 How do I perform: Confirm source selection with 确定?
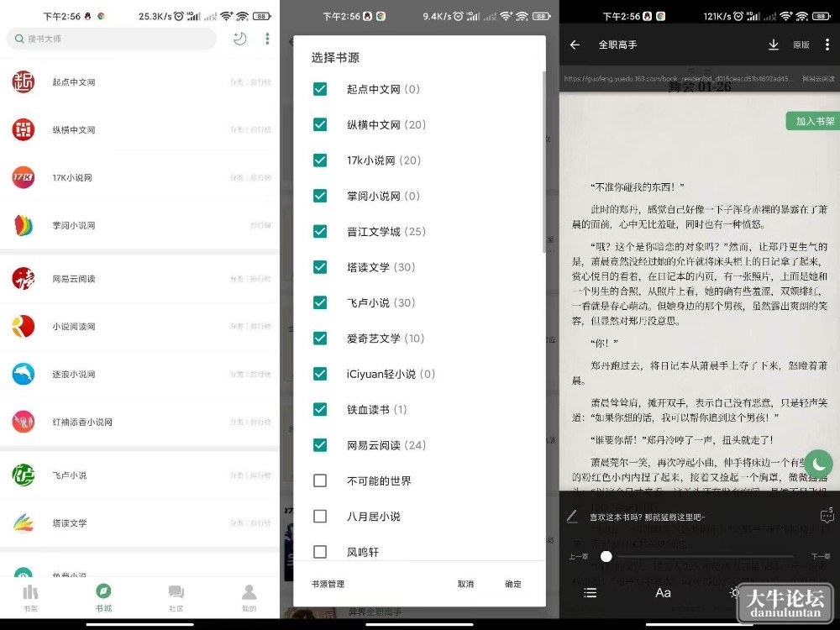click(x=512, y=584)
